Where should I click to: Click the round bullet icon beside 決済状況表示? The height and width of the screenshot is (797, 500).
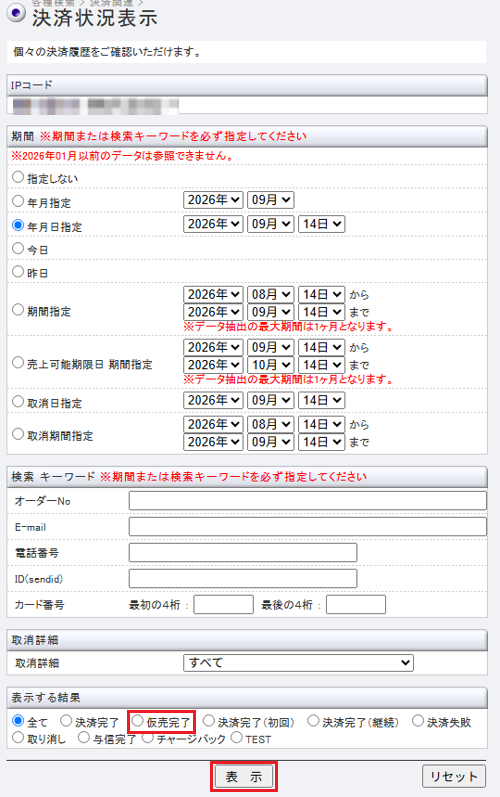tap(16, 14)
